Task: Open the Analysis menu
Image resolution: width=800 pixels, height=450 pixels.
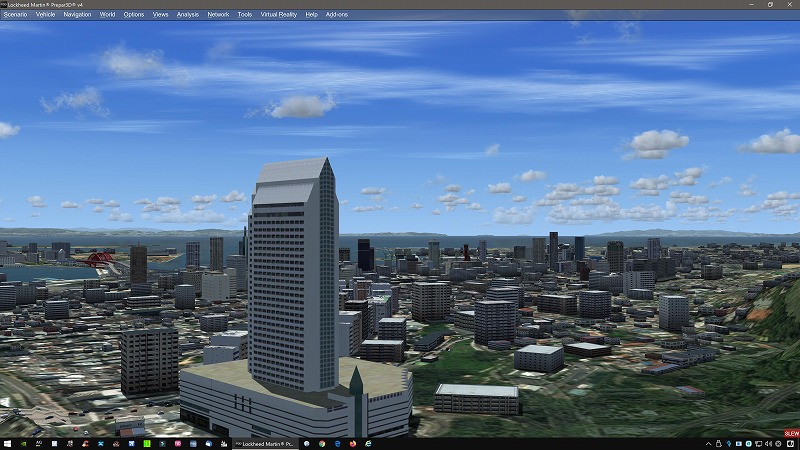Action: click(x=187, y=14)
